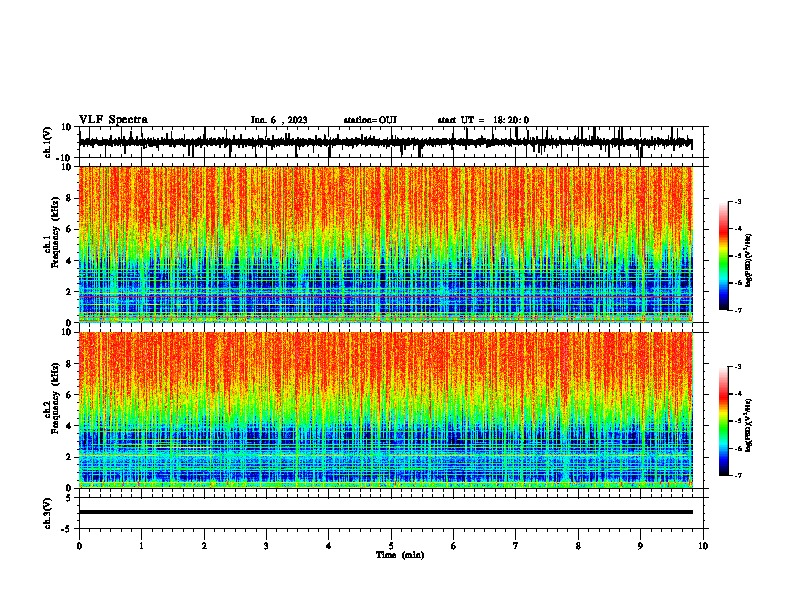Click the 2 kHz tick of ch.1 spectrogram
Image resolution: width=792 pixels, height=612 pixels.
tap(69, 291)
